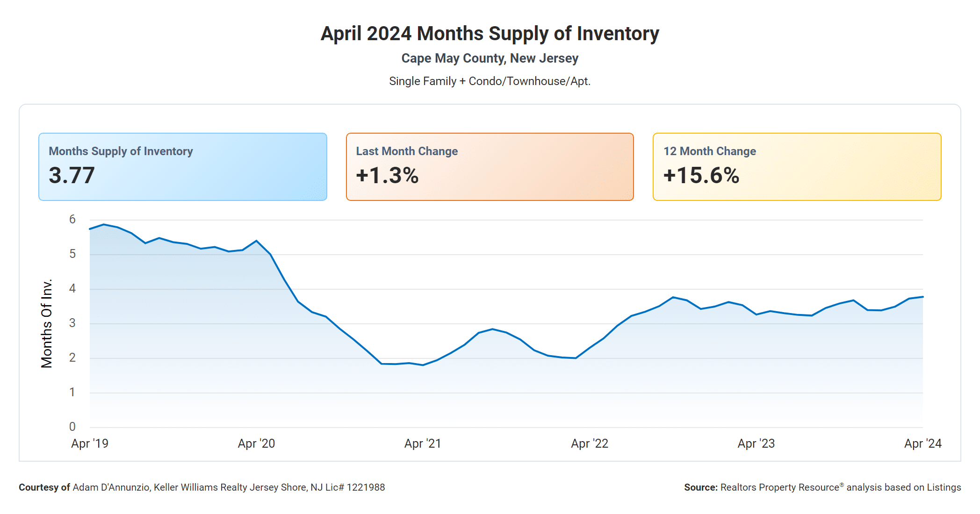Viewport: 980px width, 514px height.
Task: Click the +15.6% change value
Action: 701,176
